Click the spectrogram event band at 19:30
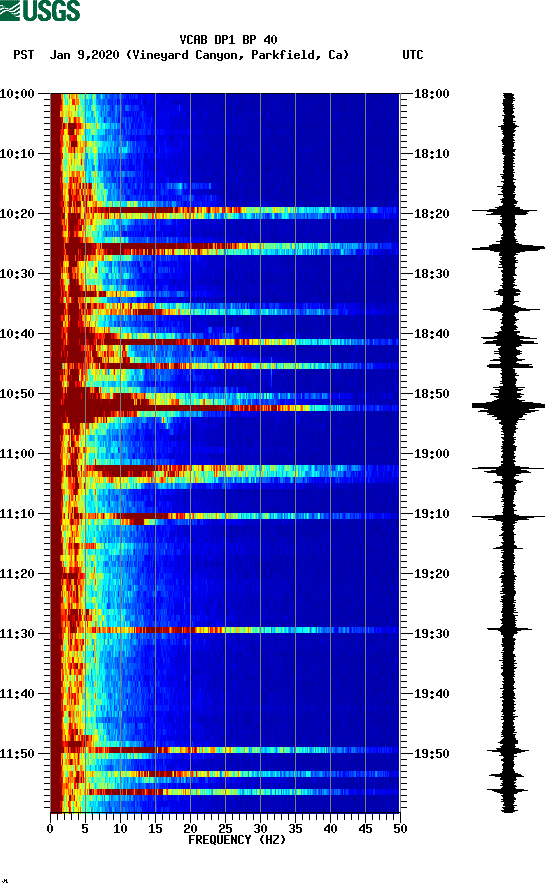Viewport: 552px width, 892px height. pos(225,630)
